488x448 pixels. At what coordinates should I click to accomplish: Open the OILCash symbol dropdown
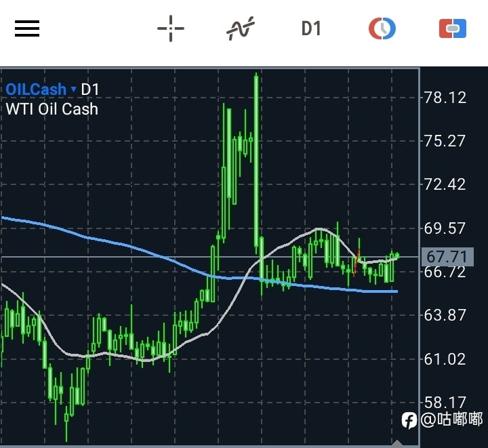pyautogui.click(x=41, y=89)
